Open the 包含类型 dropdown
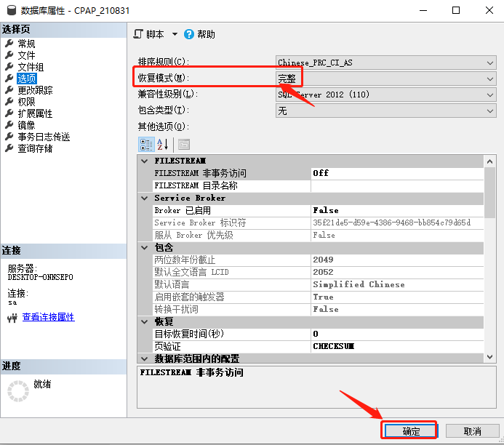 coord(489,111)
